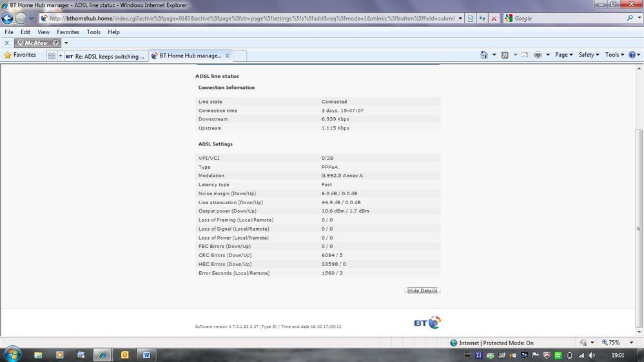Open the Outlook taskbar icon
Image resolution: width=644 pixels, height=362 pixels.
(x=124, y=355)
